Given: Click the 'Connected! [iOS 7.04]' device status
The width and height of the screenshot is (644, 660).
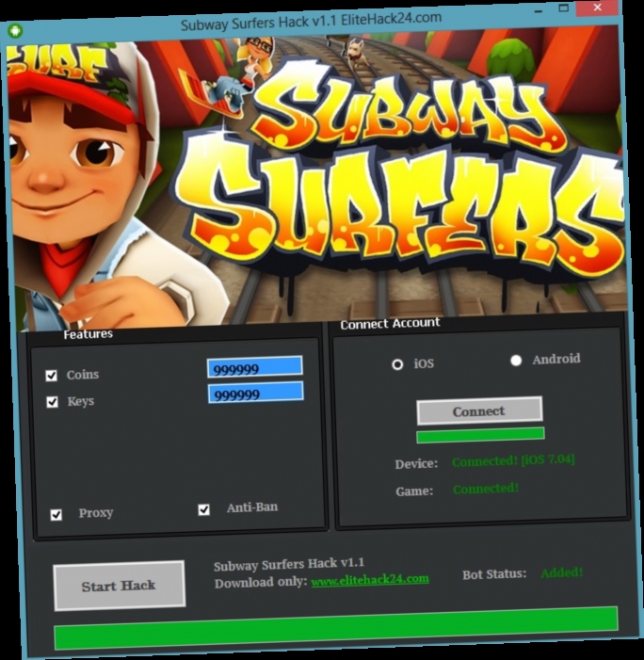Looking at the screenshot, I should pyautogui.click(x=513, y=460).
